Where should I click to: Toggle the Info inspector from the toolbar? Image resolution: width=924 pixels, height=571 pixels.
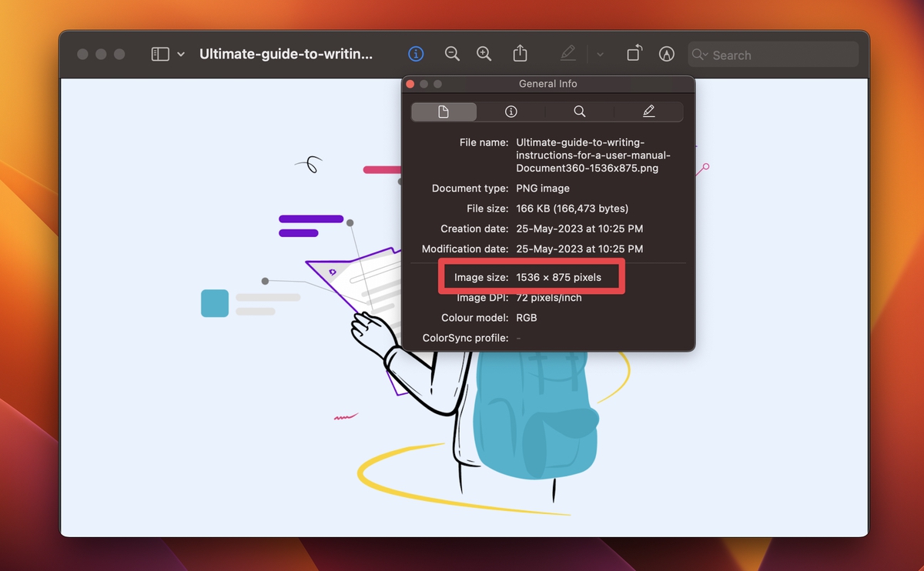pos(416,53)
